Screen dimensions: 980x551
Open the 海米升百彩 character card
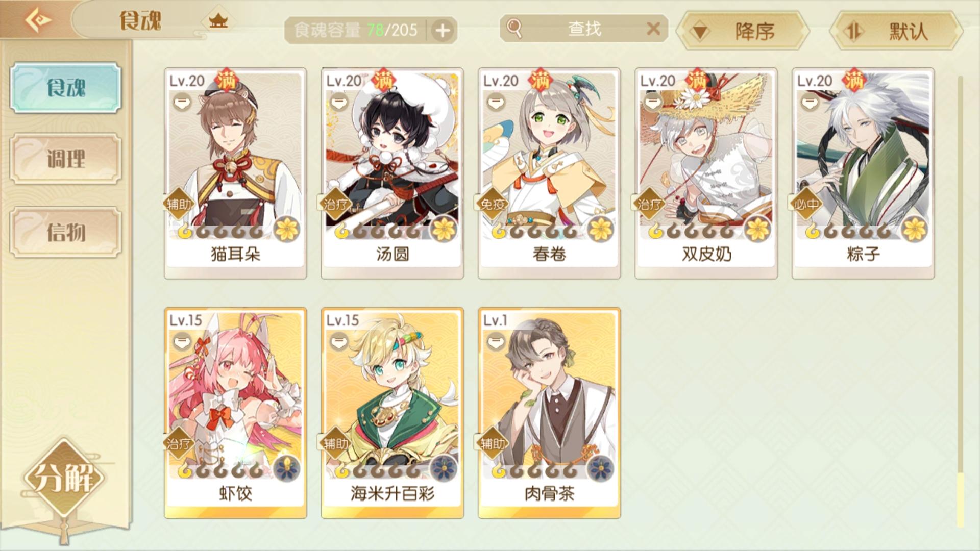[x=393, y=413]
